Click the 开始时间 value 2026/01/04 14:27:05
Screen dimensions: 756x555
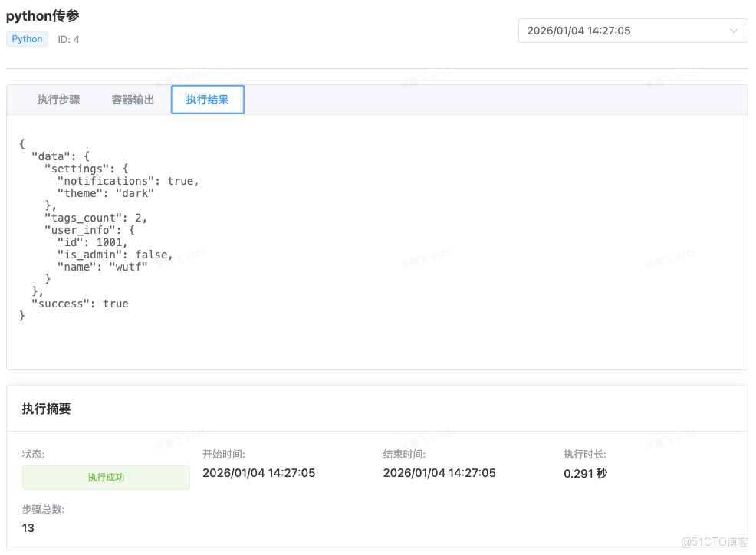259,473
